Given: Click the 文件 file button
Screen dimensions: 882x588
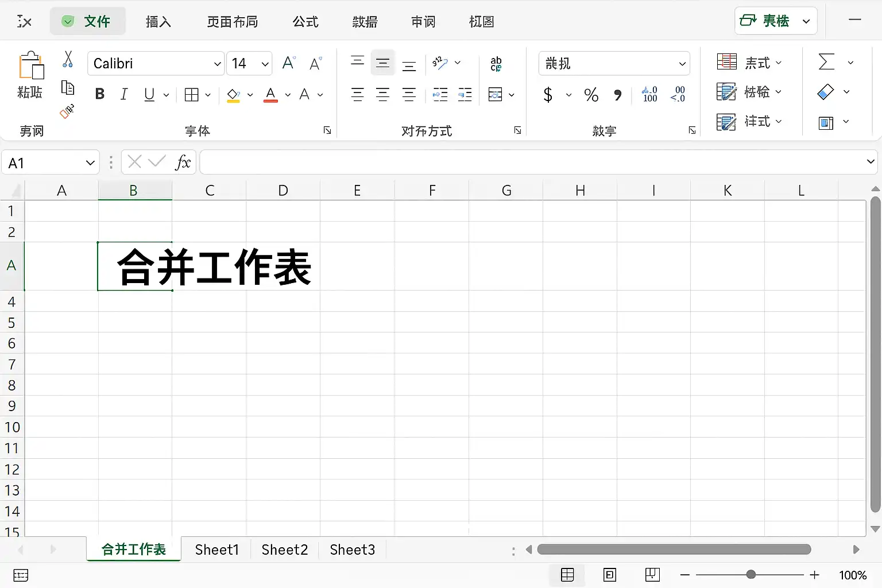Looking at the screenshot, I should [88, 22].
